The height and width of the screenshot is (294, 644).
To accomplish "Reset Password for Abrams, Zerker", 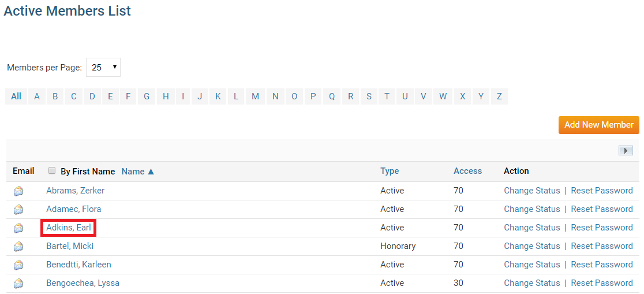I will [601, 191].
